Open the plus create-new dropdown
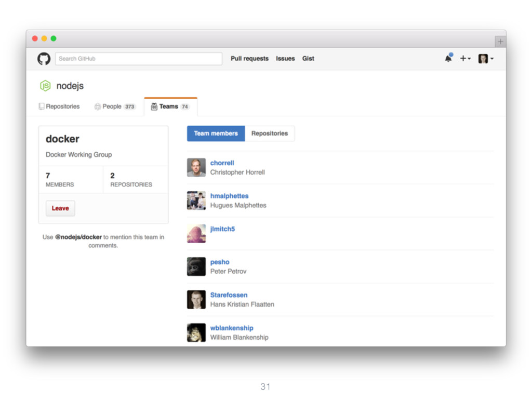Screen dimensions: 532x399 click(465, 58)
